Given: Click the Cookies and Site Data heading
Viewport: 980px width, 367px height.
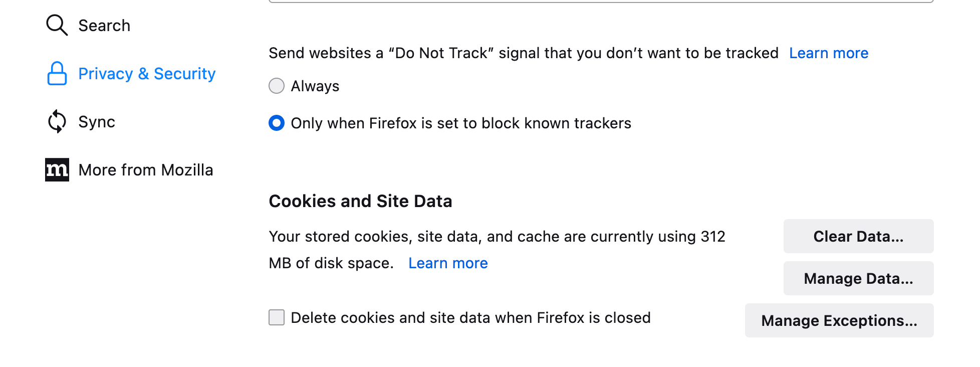Looking at the screenshot, I should click(x=360, y=201).
